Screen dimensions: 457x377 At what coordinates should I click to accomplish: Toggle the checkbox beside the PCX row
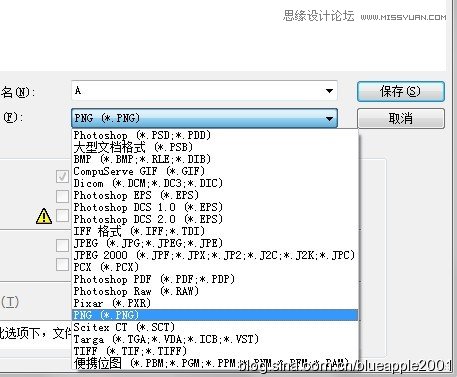63,264
